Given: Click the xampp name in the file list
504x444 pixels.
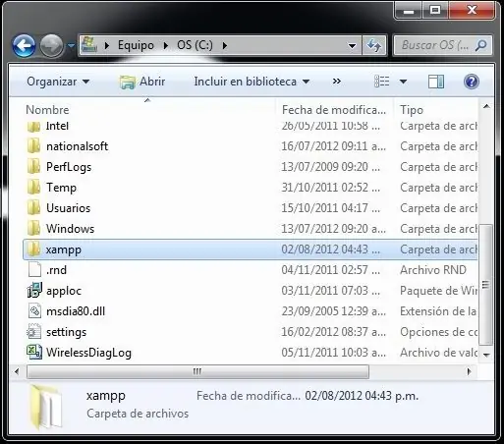Looking at the screenshot, I should [64, 250].
